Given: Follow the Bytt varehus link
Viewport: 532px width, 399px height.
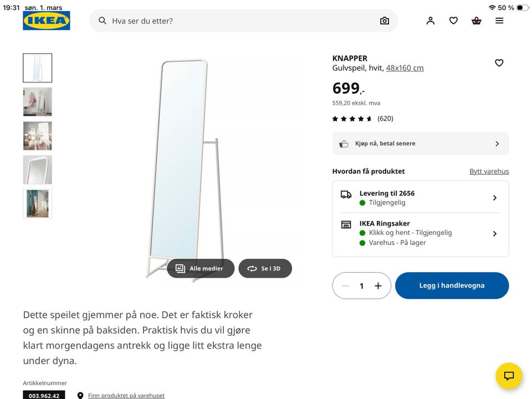Looking at the screenshot, I should pyautogui.click(x=489, y=171).
